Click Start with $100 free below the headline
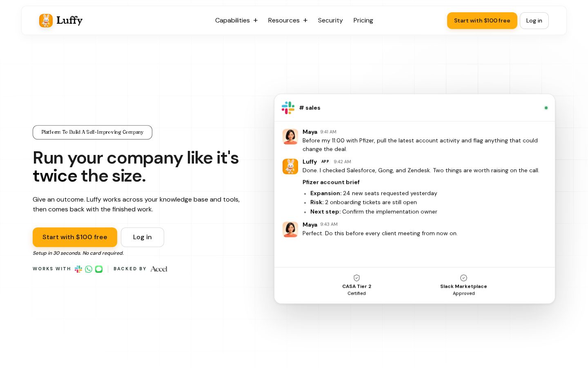Image resolution: width=588 pixels, height=368 pixels. tap(75, 237)
